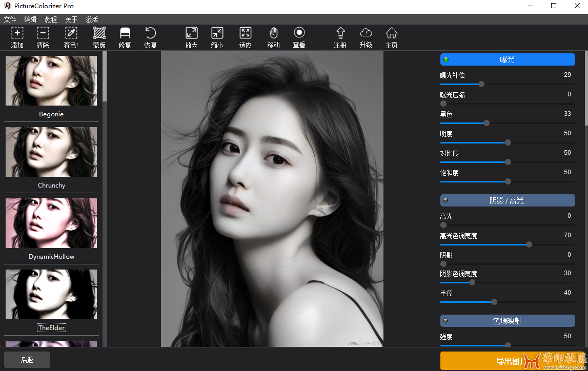Click the PictureColorizer Pro app icon
The width and height of the screenshot is (588, 371).
7,6
